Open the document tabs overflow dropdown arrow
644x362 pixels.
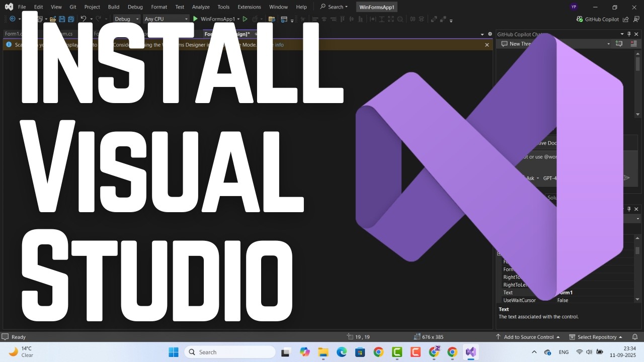pos(482,34)
